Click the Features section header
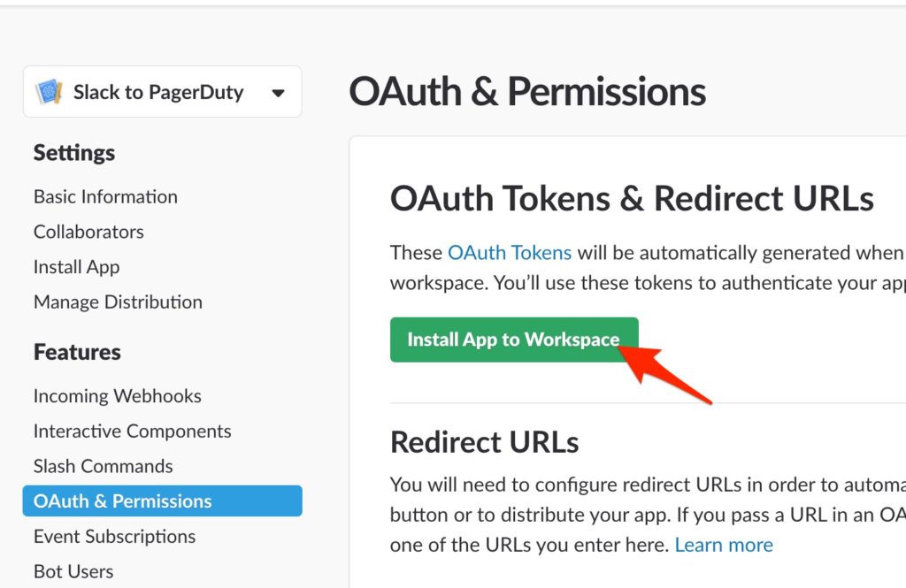Image resolution: width=906 pixels, height=588 pixels. (x=77, y=352)
